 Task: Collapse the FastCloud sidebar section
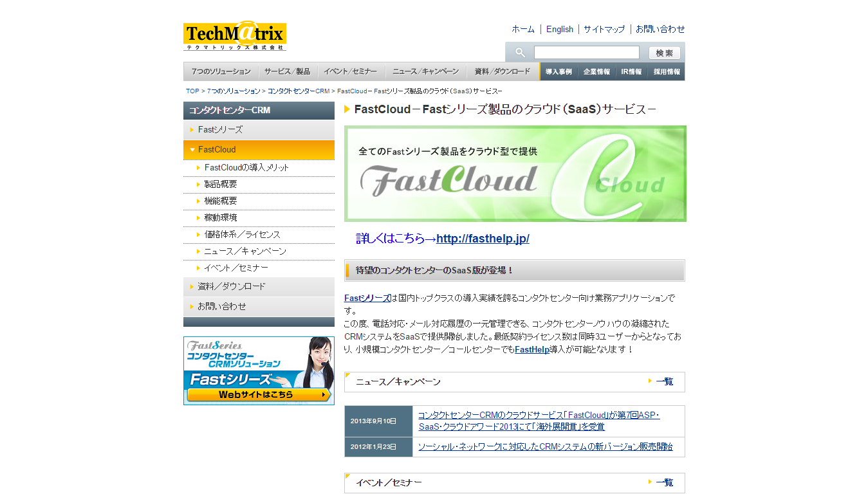[x=259, y=150]
